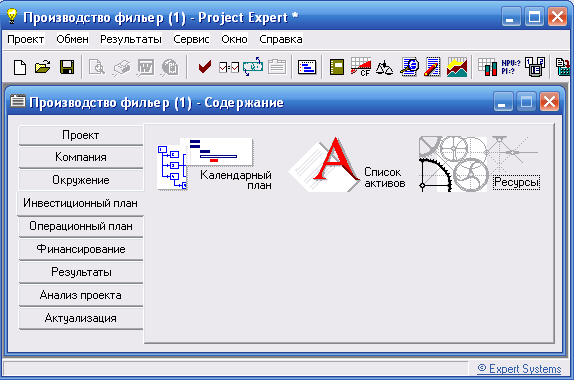The image size is (574, 380).
Task: Open Список активов module
Action: (347, 164)
